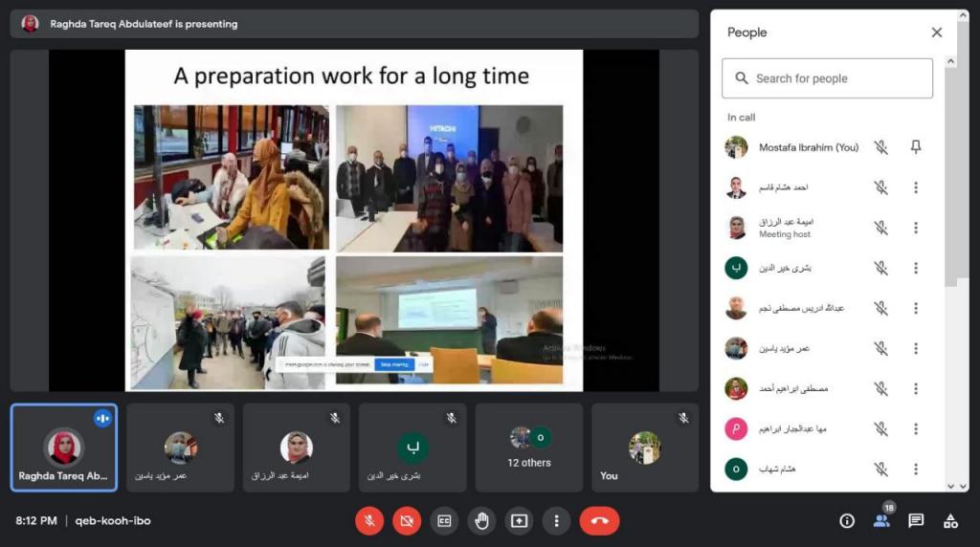Screen dimensions: 980x547
Task: Click the People list vertical scrollbar
Action: pyautogui.click(x=950, y=172)
